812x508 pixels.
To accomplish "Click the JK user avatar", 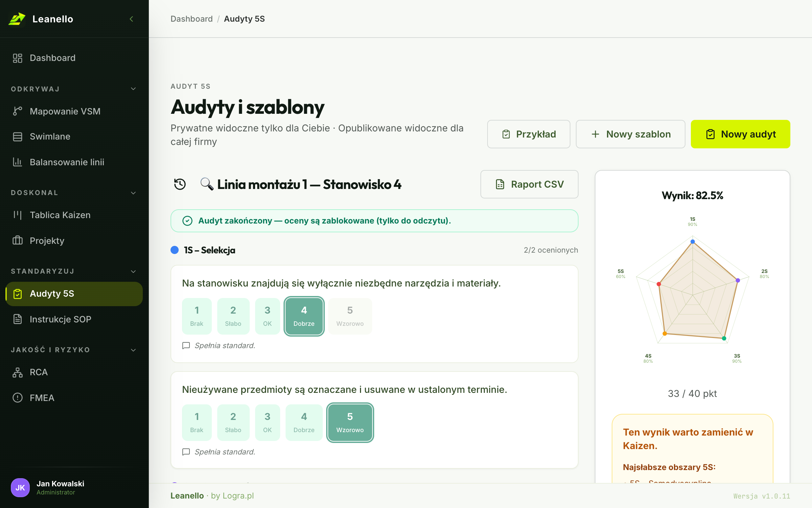I will (20, 488).
